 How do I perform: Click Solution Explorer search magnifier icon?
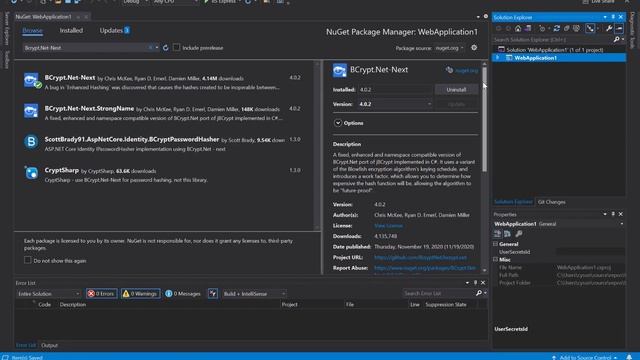point(616,40)
